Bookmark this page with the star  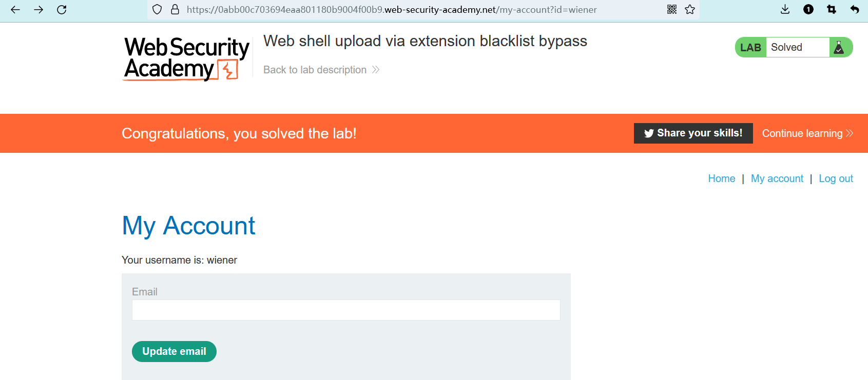pos(690,10)
